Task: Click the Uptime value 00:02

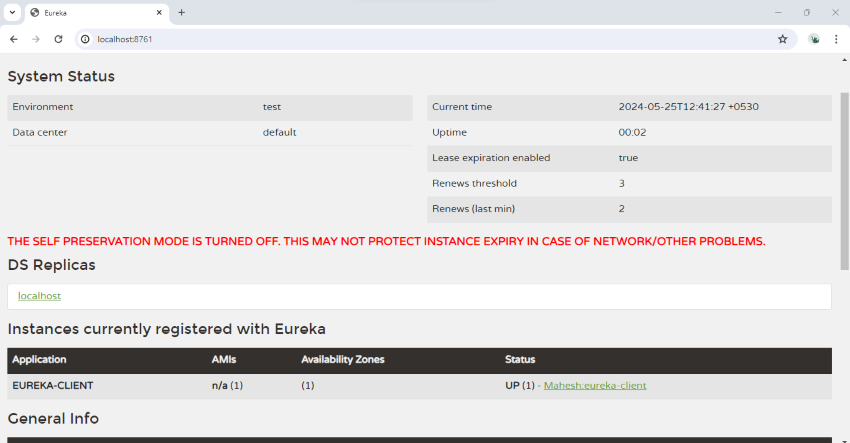Action: pyautogui.click(x=632, y=132)
